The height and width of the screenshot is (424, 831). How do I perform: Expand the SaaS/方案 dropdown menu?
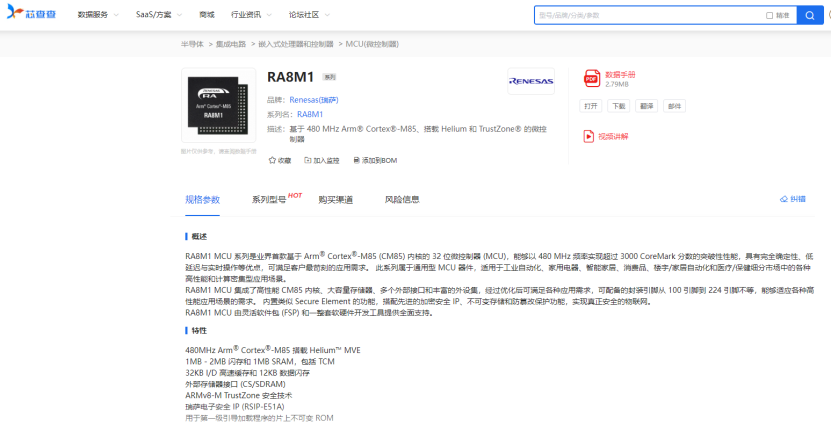(158, 15)
